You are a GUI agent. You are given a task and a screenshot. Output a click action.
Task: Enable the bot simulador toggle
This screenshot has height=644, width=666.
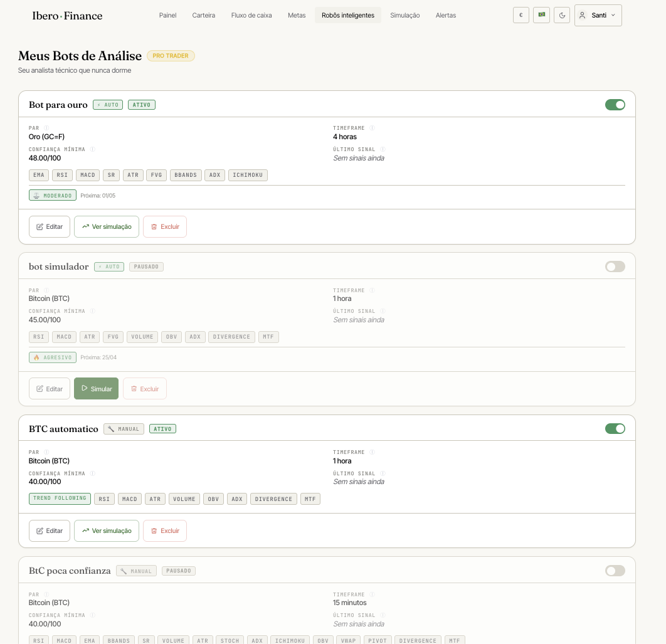615,267
